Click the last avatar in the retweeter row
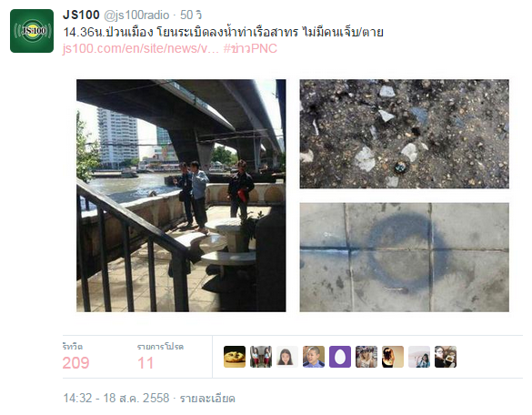This screenshot has width=532, height=415. coord(446,357)
